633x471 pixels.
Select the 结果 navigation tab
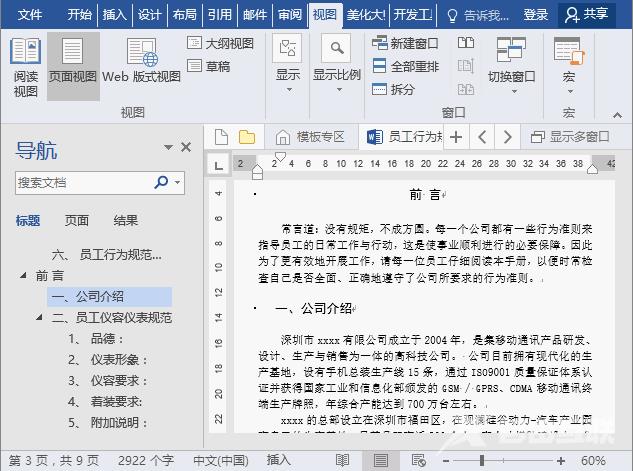[x=126, y=220]
